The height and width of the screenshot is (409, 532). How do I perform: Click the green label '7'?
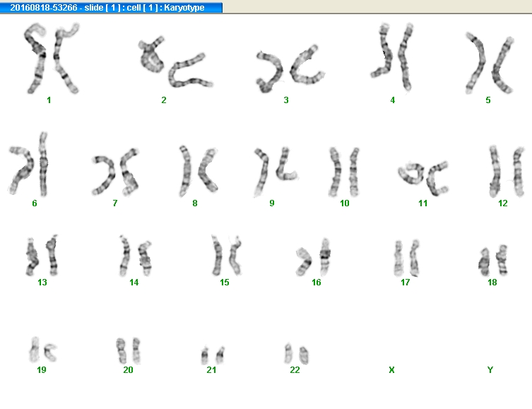pos(115,203)
